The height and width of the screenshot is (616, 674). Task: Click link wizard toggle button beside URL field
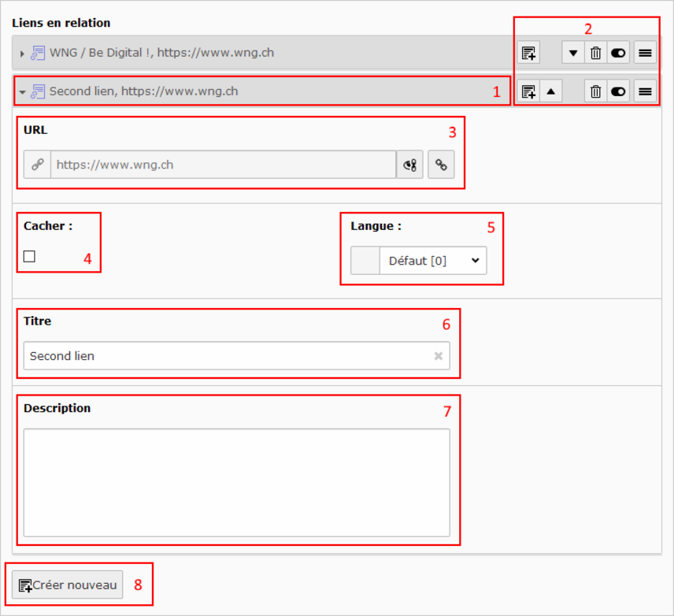pos(409,165)
